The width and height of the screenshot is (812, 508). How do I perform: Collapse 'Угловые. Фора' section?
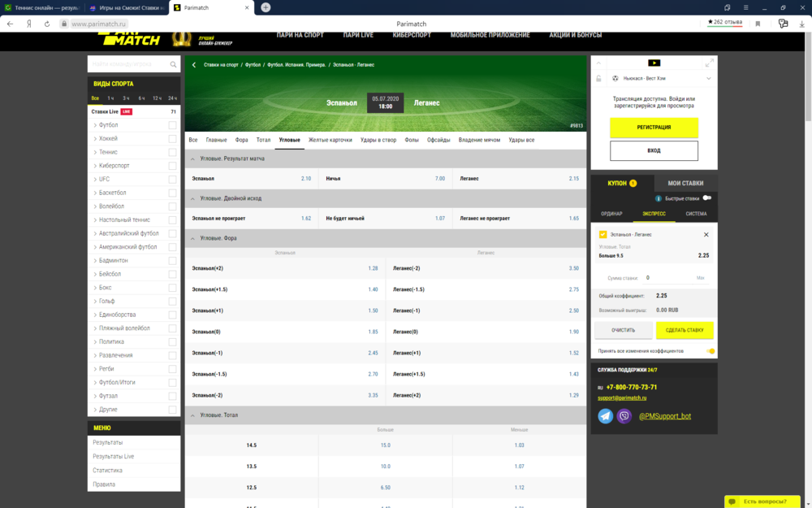tap(192, 238)
